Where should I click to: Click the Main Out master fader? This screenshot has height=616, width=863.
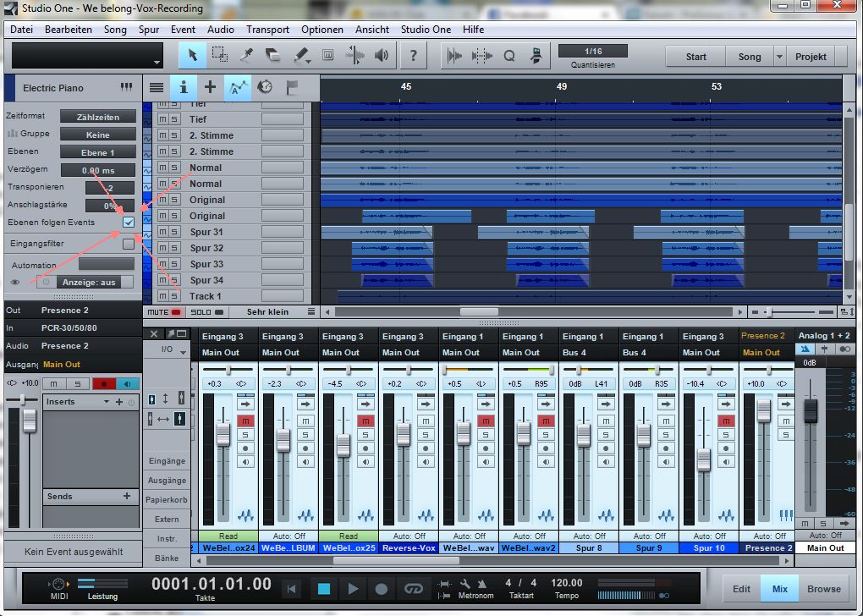(811, 410)
